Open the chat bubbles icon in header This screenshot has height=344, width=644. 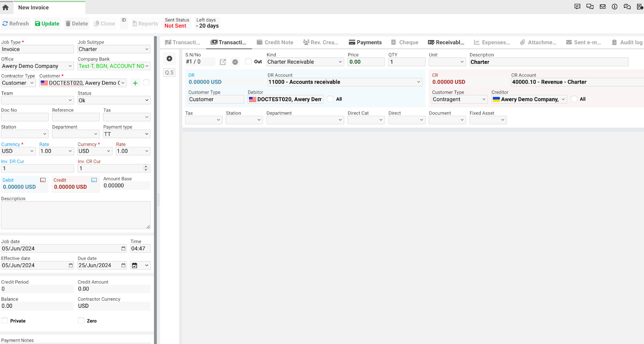point(627,7)
